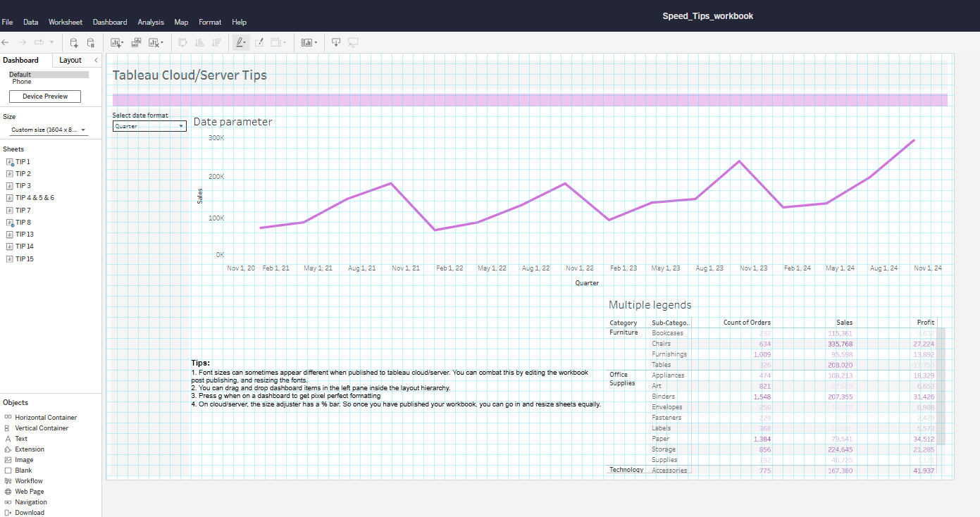Image resolution: width=980 pixels, height=517 pixels.
Task: Select sheet TIP 14 in Sheets list
Action: tap(24, 247)
